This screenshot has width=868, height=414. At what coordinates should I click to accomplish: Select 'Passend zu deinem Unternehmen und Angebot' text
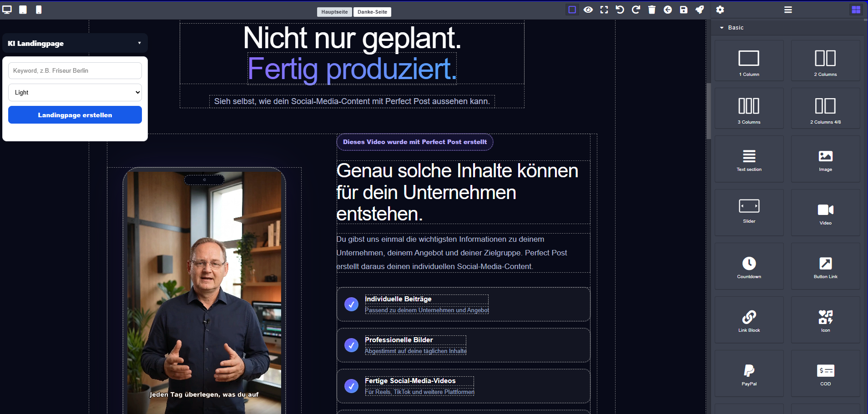(427, 310)
